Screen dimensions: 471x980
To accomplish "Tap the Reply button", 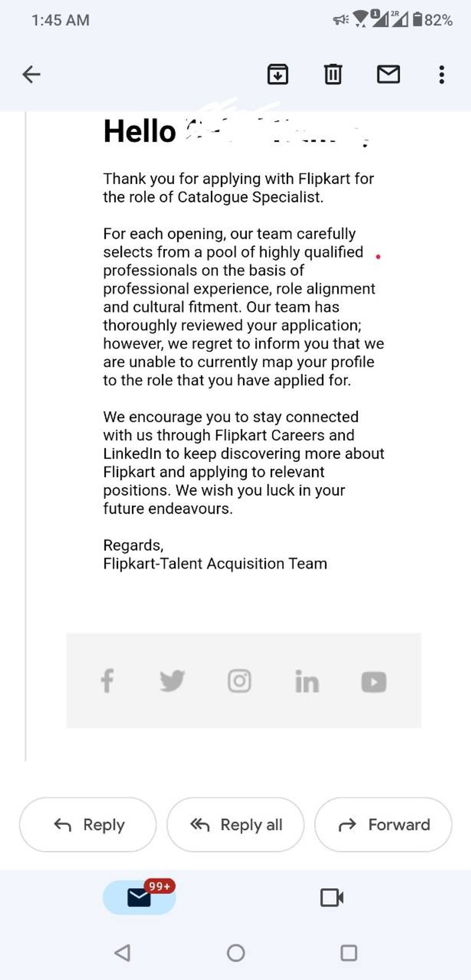I will [x=88, y=824].
